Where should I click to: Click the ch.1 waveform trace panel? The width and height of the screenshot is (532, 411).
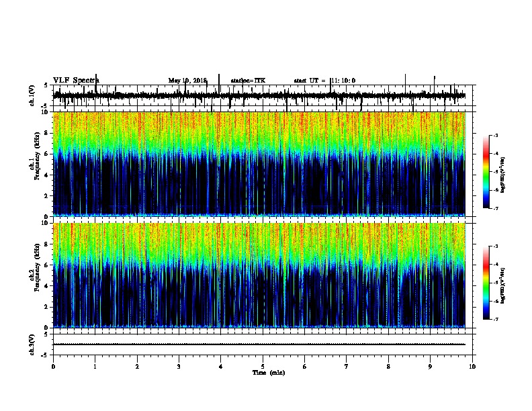point(263,95)
